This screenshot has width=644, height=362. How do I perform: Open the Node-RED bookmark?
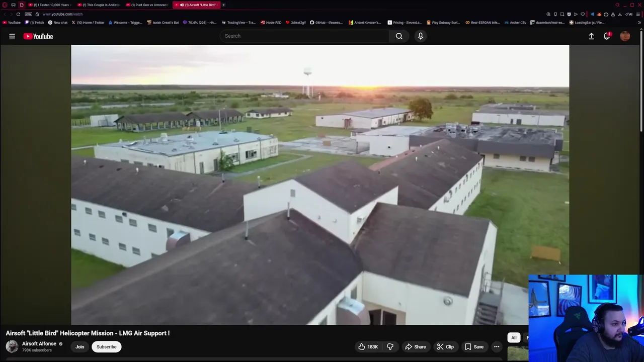(x=271, y=23)
